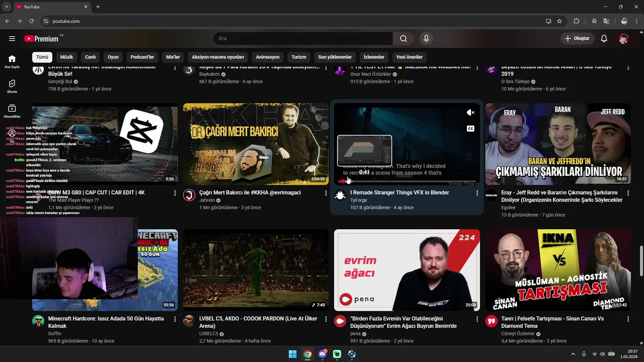Play the LVBEL C5 concert thumbnail
The image size is (644, 362).
pyautogui.click(x=256, y=270)
